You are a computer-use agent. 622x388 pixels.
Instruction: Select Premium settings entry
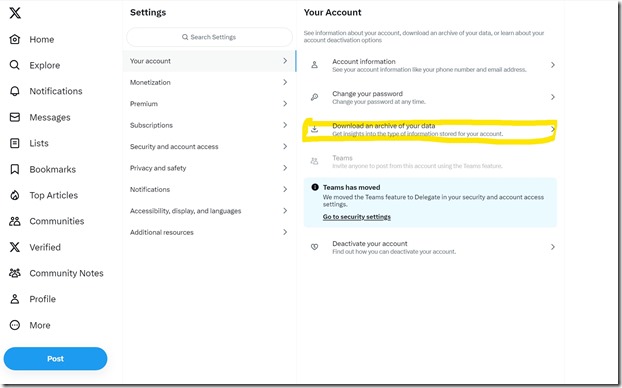pos(209,104)
